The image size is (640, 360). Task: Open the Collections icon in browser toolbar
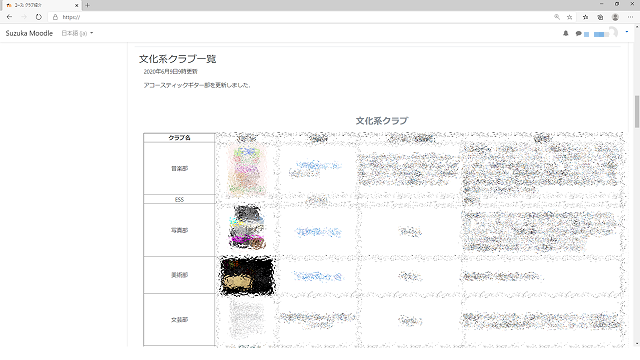(x=600, y=17)
